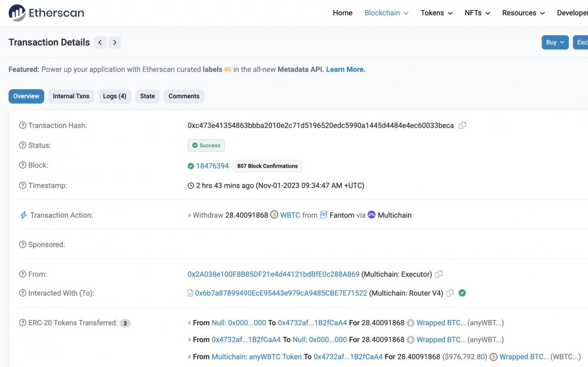Click the WBTC coin icon in Transaction Action
The height and width of the screenshot is (367, 588).
[x=274, y=215]
